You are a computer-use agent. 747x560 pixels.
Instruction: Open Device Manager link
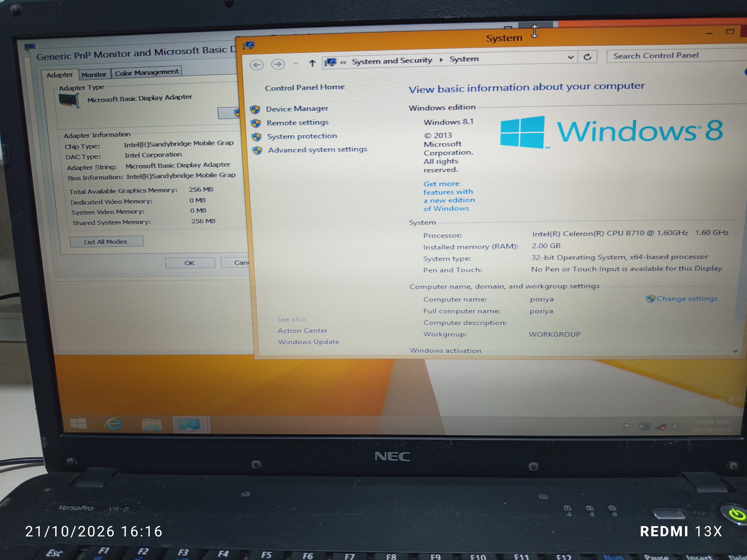pos(297,109)
